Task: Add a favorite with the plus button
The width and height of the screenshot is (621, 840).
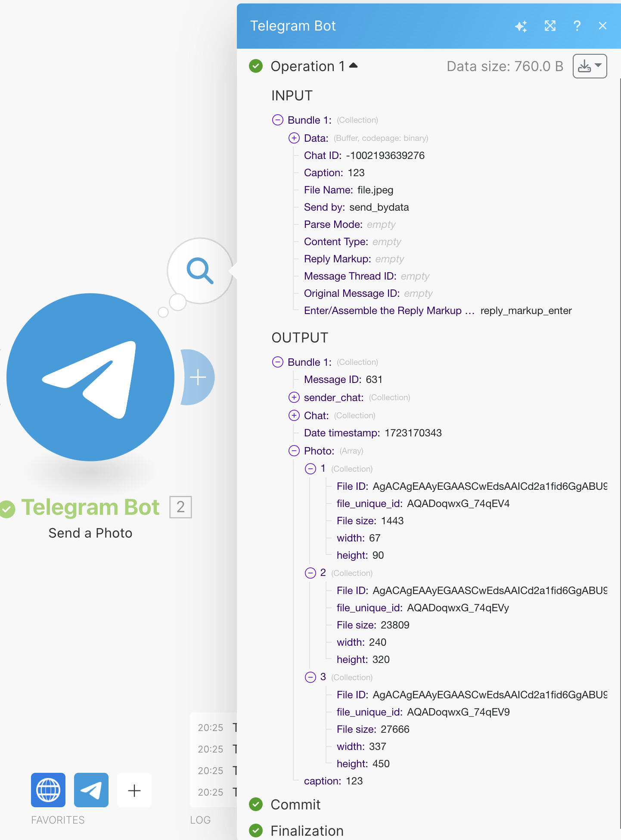Action: [134, 790]
